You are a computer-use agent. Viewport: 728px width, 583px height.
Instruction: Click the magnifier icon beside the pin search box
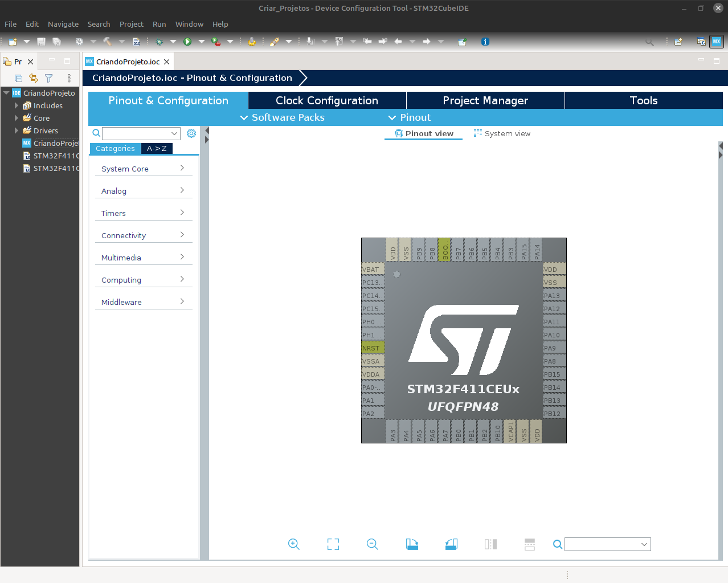[558, 544]
